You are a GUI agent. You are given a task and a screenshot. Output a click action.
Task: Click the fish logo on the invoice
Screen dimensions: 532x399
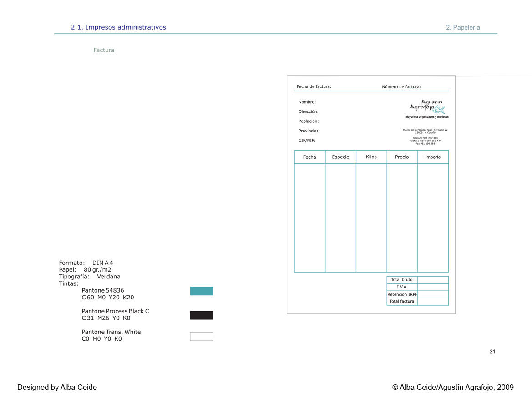pos(438,109)
